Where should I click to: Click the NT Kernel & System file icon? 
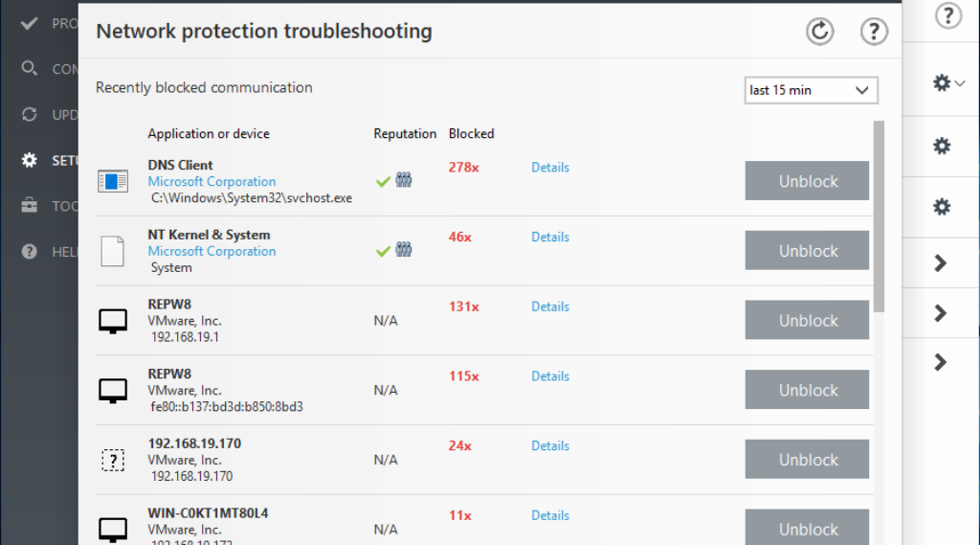tap(113, 251)
